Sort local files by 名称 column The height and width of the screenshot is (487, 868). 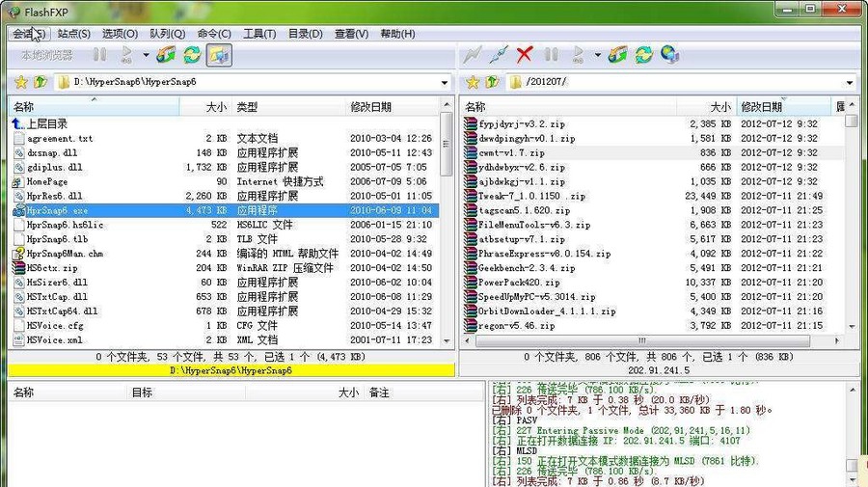pyautogui.click(x=95, y=107)
